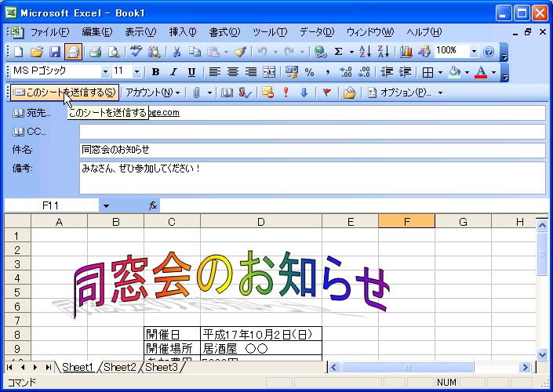Screen dimensions: 553x392
Task: Click このシートを送信する send button
Action: [x=64, y=93]
